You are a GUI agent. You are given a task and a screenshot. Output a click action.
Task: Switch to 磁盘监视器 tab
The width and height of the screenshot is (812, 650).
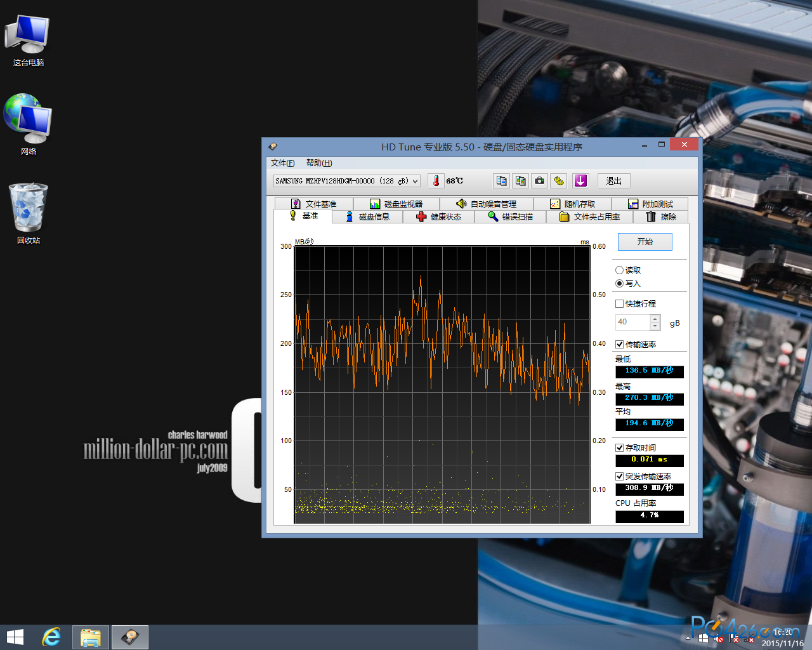[x=396, y=204]
